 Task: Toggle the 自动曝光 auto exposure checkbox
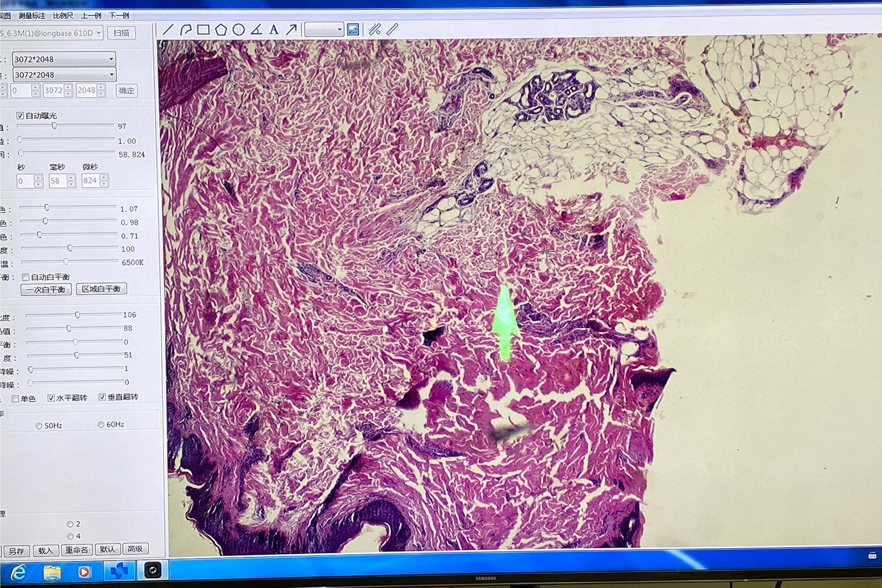coord(20,116)
